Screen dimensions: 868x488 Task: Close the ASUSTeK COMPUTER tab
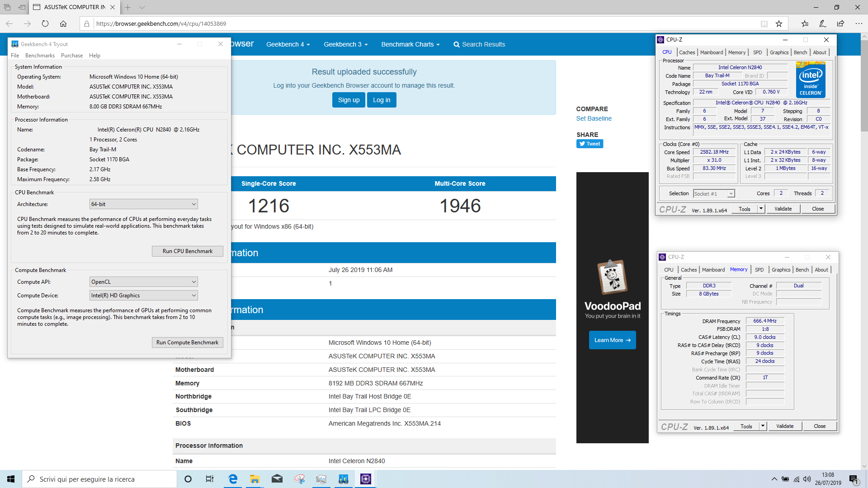pyautogui.click(x=113, y=7)
